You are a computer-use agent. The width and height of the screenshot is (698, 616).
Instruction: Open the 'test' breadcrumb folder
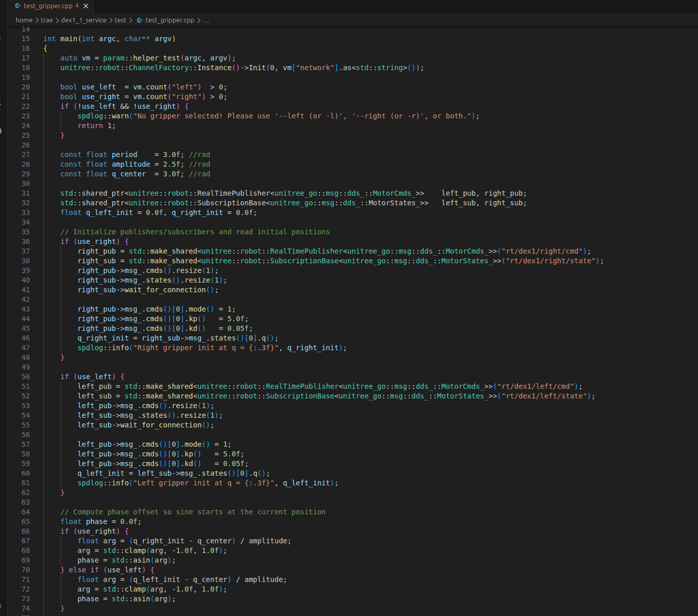click(x=120, y=20)
